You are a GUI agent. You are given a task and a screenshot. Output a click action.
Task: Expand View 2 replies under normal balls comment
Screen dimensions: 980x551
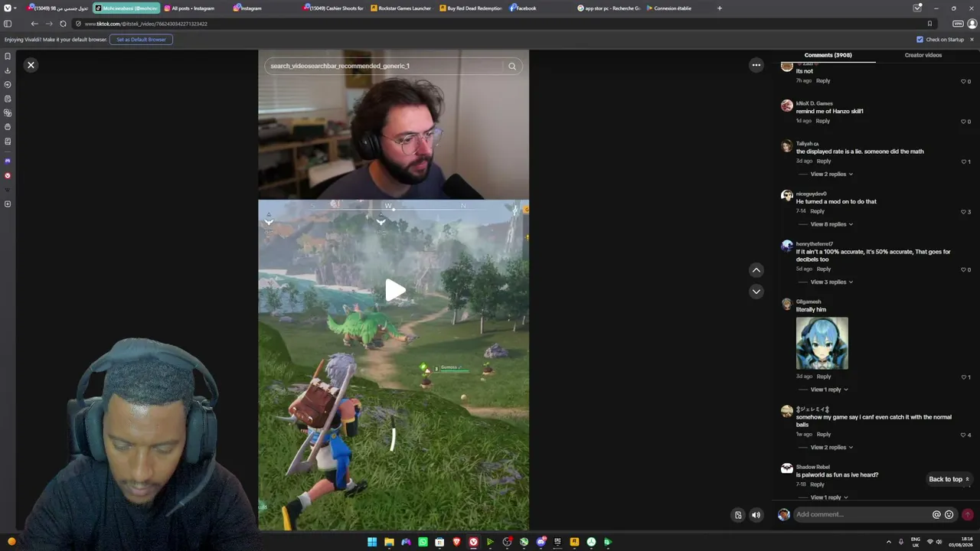point(831,448)
